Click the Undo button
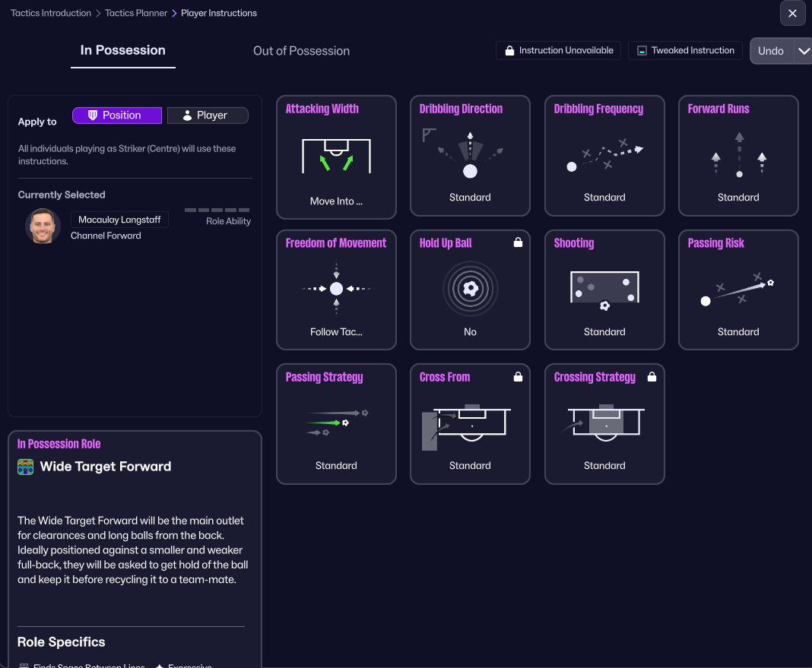 (x=772, y=51)
